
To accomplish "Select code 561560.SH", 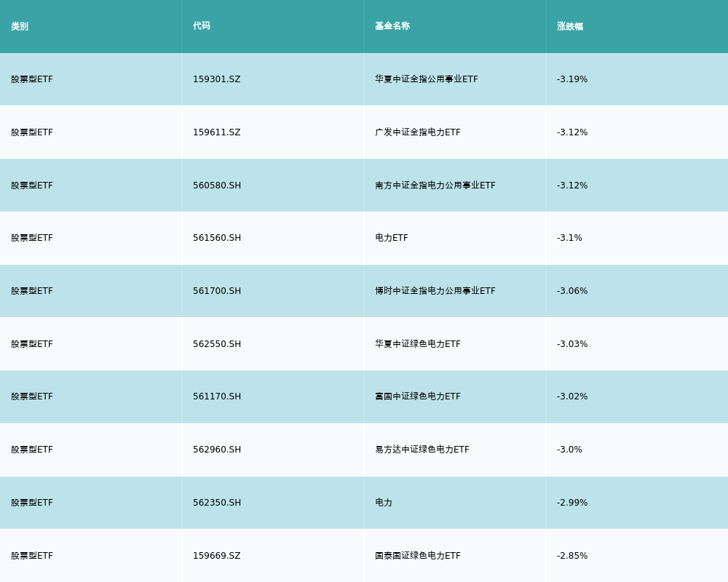I will [217, 238].
